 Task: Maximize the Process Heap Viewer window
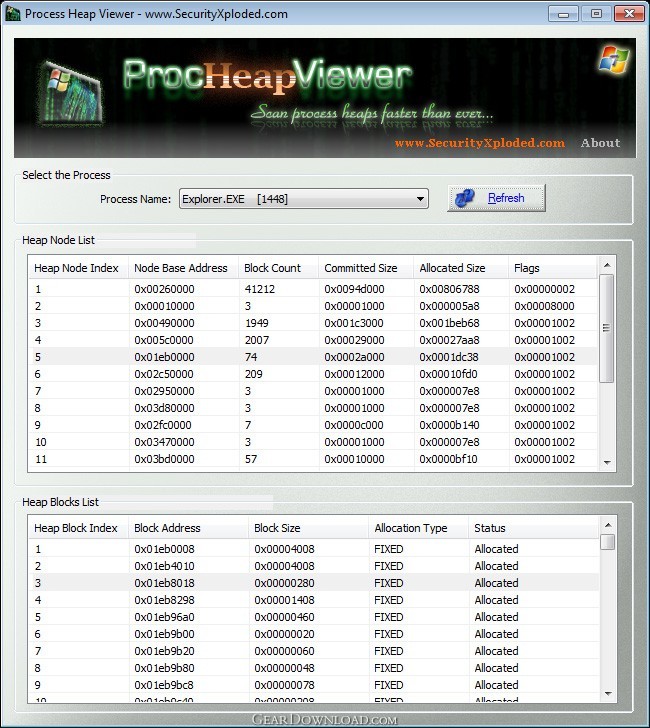(596, 14)
